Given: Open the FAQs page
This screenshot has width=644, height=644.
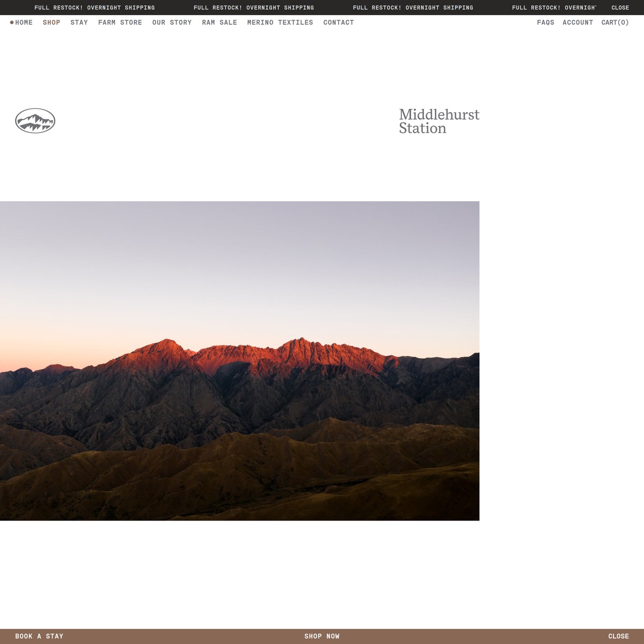Looking at the screenshot, I should click(x=545, y=23).
